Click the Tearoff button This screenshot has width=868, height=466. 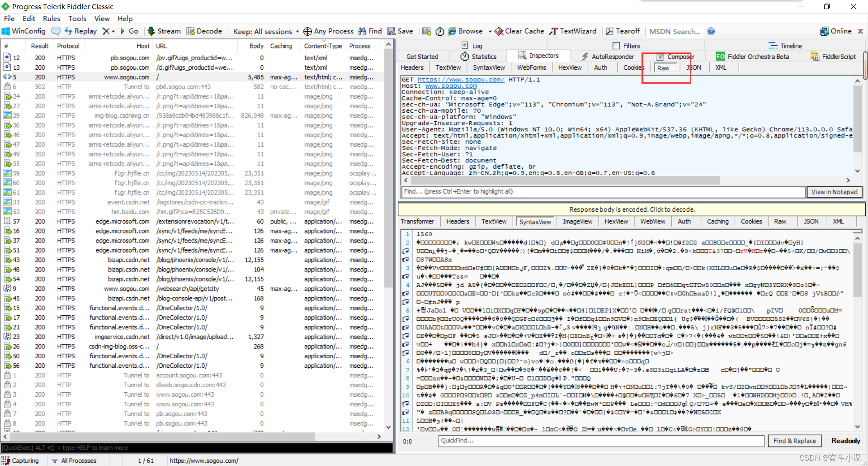623,31
